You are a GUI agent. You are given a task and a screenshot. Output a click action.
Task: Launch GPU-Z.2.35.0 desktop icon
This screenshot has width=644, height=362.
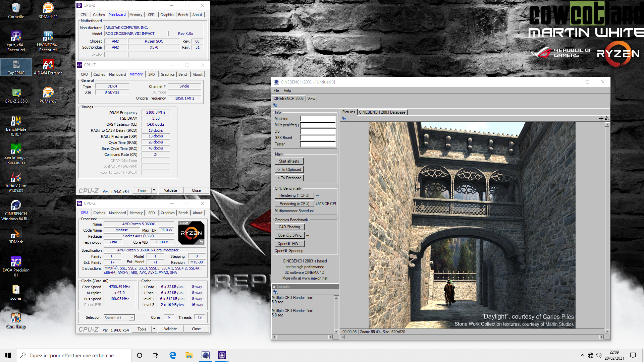point(16,95)
